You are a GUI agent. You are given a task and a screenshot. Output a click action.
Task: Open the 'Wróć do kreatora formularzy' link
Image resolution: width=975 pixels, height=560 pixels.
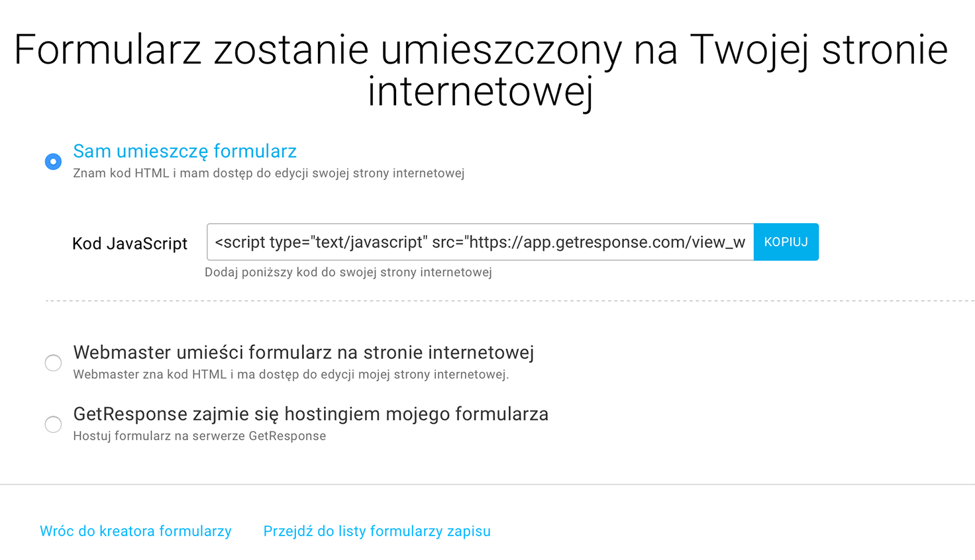(x=136, y=531)
